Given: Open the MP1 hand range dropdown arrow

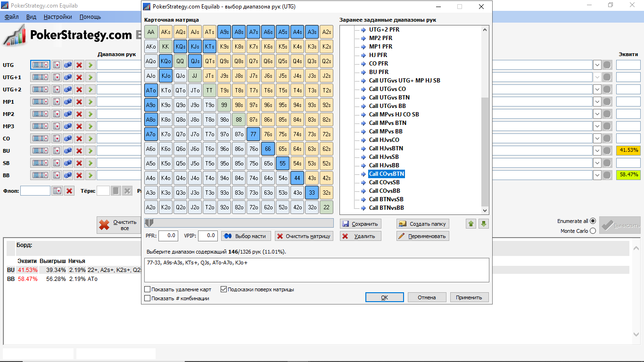Looking at the screenshot, I should point(597,101).
